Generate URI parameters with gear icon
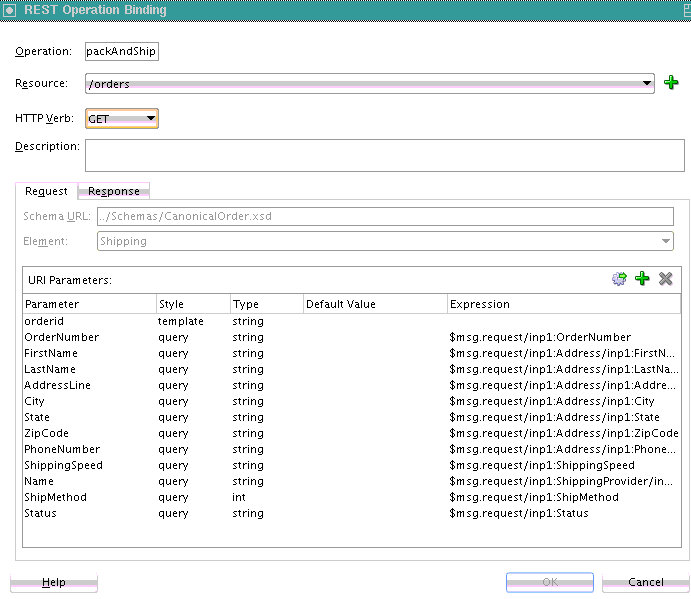Viewport: 691px width, 599px height. pyautogui.click(x=619, y=279)
